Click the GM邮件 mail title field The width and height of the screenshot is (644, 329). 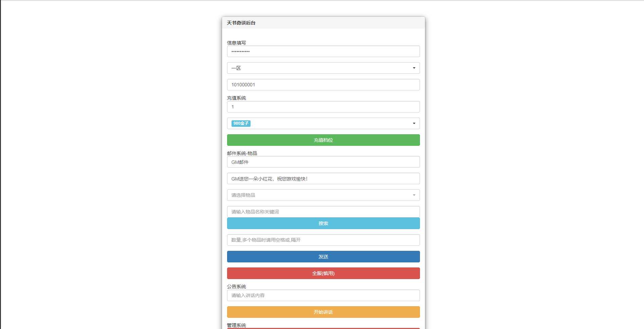[323, 162]
